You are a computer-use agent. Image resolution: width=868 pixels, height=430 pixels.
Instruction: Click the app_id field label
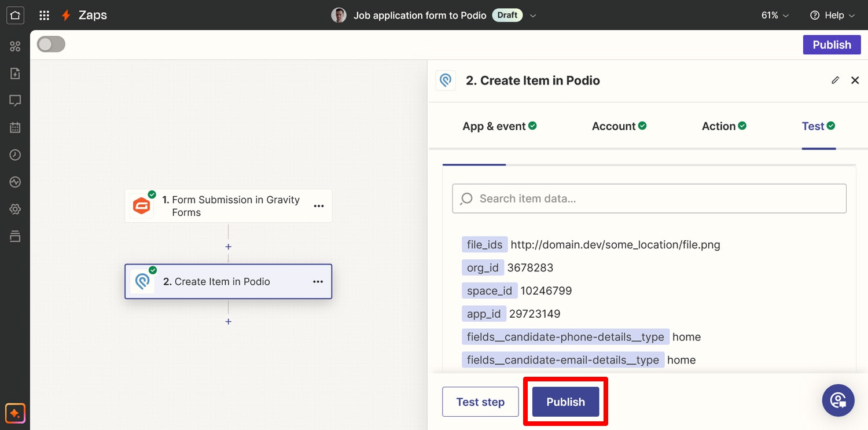coord(484,314)
